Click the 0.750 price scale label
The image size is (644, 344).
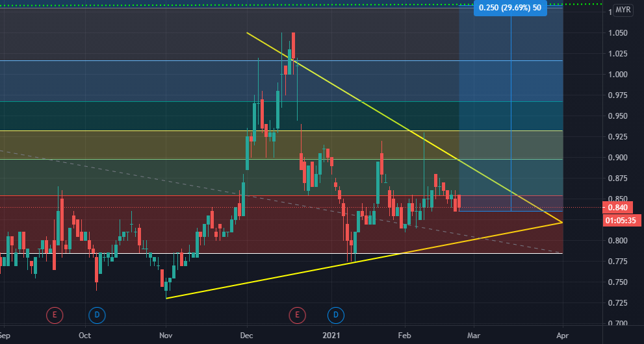pyautogui.click(x=618, y=282)
